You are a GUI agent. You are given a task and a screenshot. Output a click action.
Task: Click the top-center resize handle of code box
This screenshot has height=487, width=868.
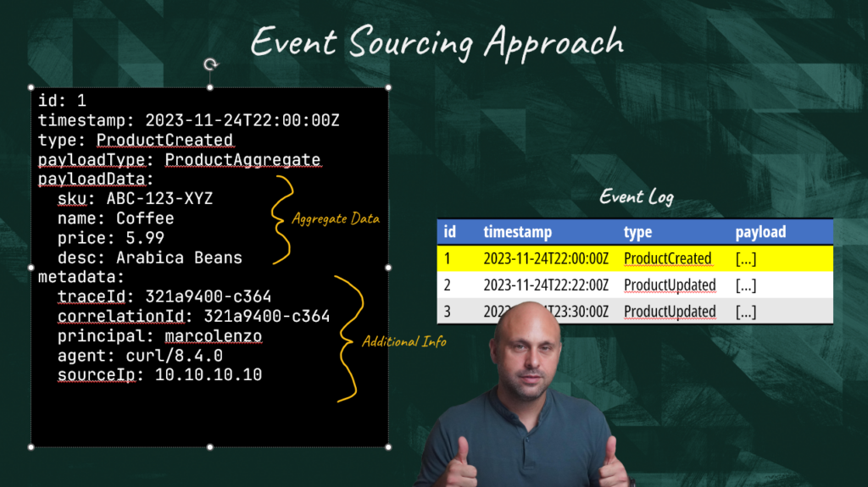pos(210,87)
